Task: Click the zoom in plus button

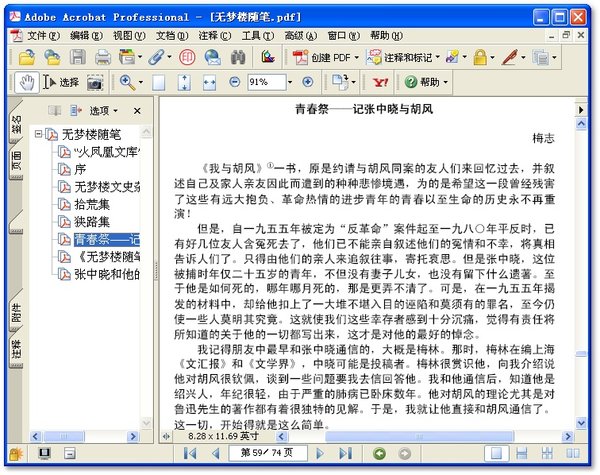Action: [308, 82]
